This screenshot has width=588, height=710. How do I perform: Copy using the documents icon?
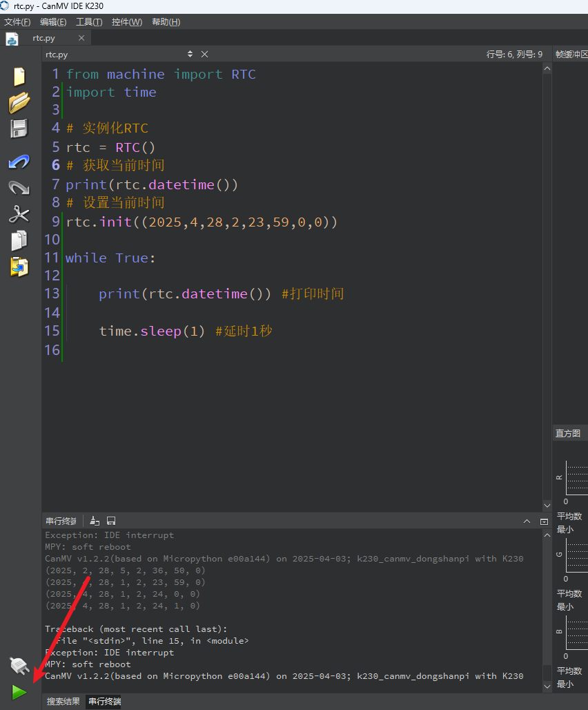pos(19,240)
